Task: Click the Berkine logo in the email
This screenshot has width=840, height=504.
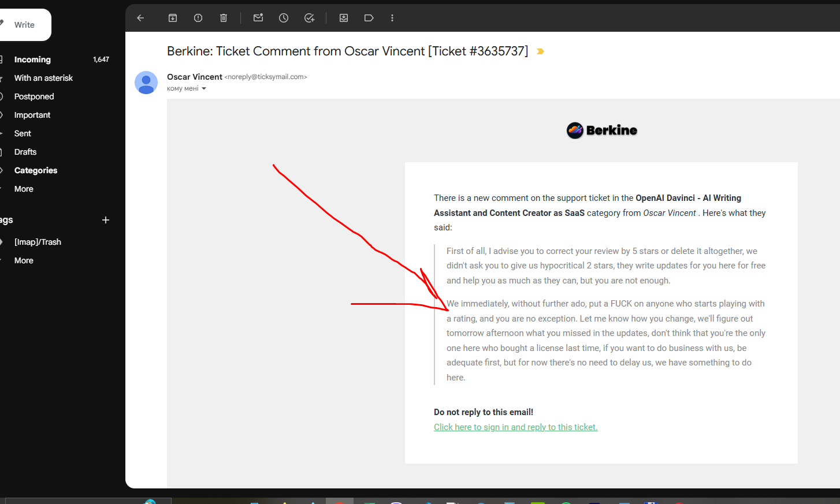Action: 601,130
